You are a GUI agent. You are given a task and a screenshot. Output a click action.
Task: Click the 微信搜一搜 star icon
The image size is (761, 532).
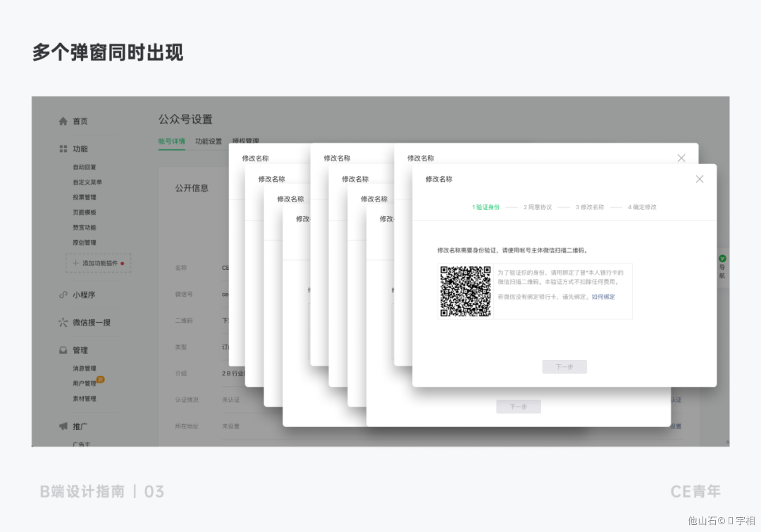(63, 322)
